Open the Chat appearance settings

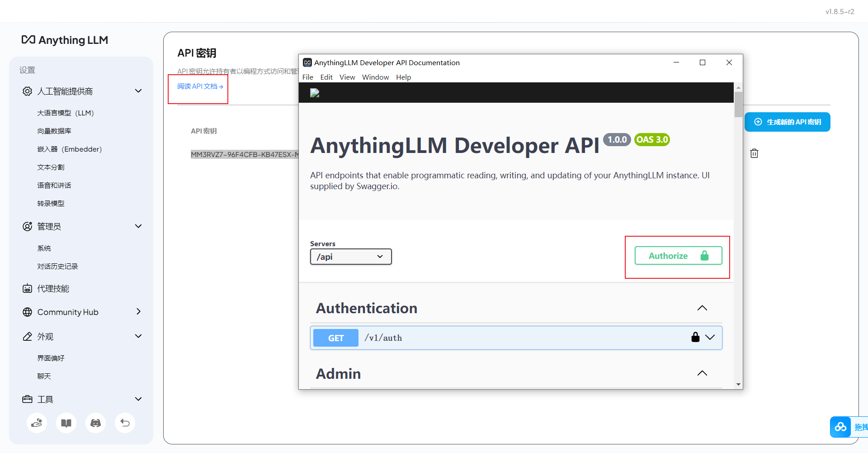[x=44, y=377]
